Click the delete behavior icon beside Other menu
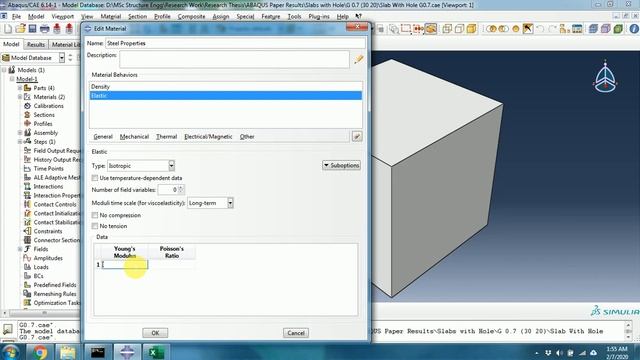The width and height of the screenshot is (640, 360). pos(357,136)
